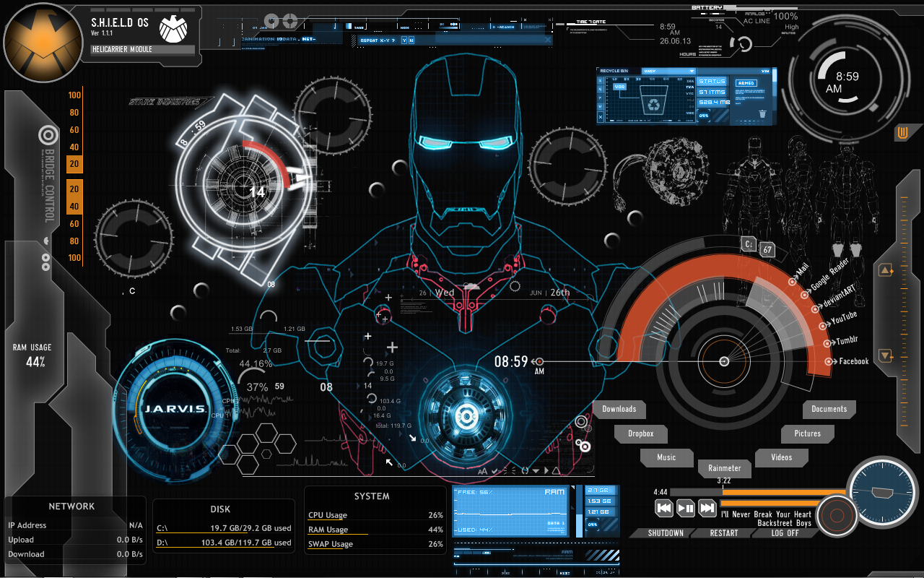This screenshot has height=578, width=924.
Task: Click the orange down arrow on the right panel
Action: (x=885, y=355)
